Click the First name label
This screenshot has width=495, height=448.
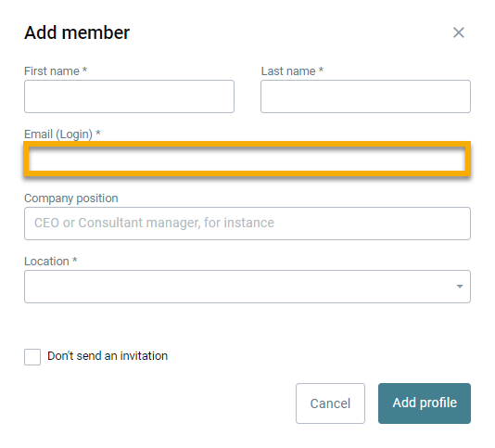(52, 71)
